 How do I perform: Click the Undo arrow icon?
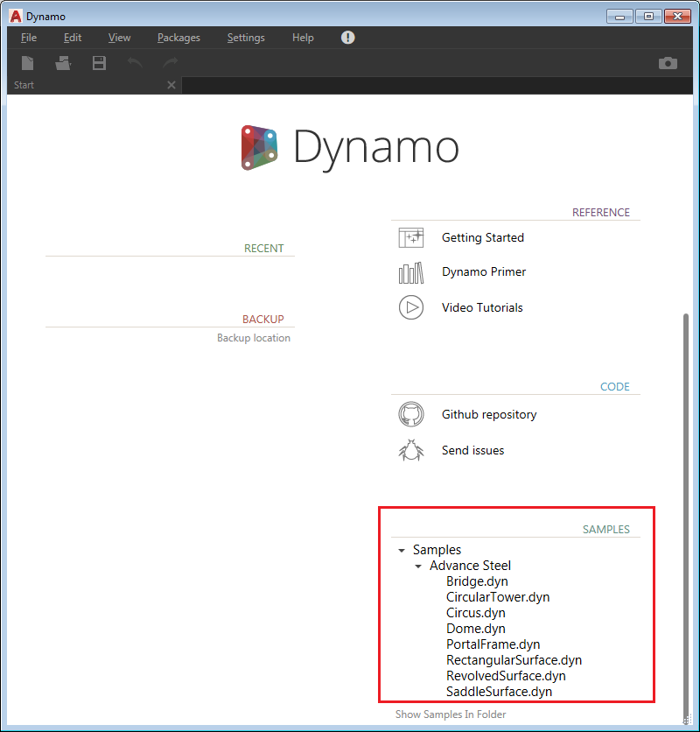pyautogui.click(x=135, y=62)
